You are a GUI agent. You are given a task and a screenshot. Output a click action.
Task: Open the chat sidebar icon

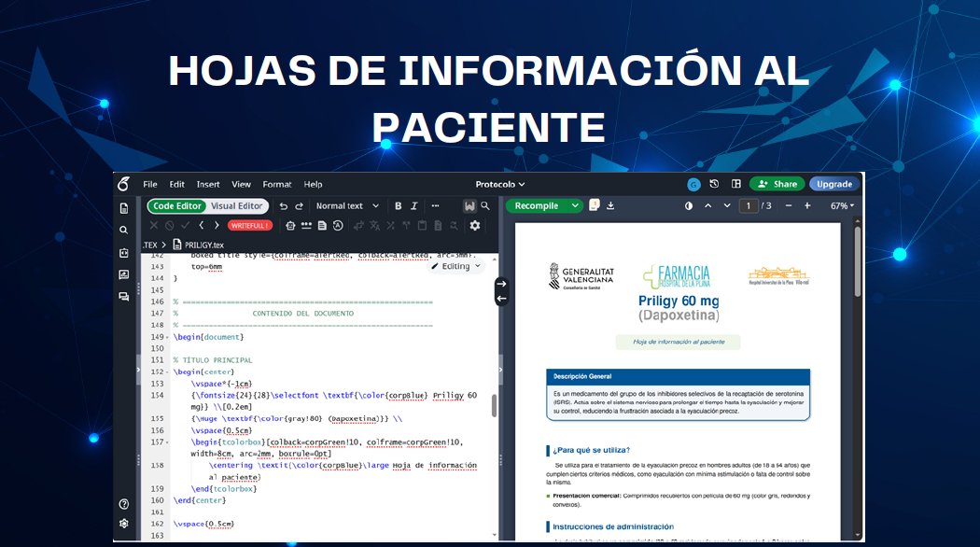[x=124, y=296]
